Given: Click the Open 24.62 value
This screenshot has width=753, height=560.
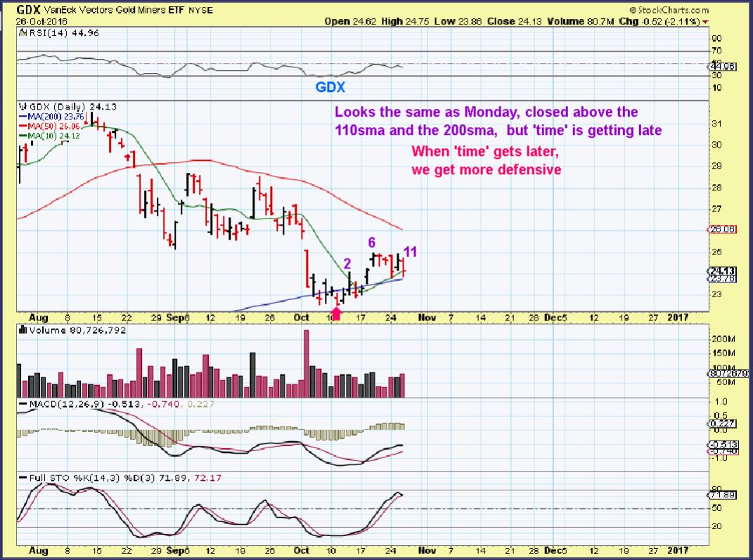Looking at the screenshot, I should click(351, 22).
